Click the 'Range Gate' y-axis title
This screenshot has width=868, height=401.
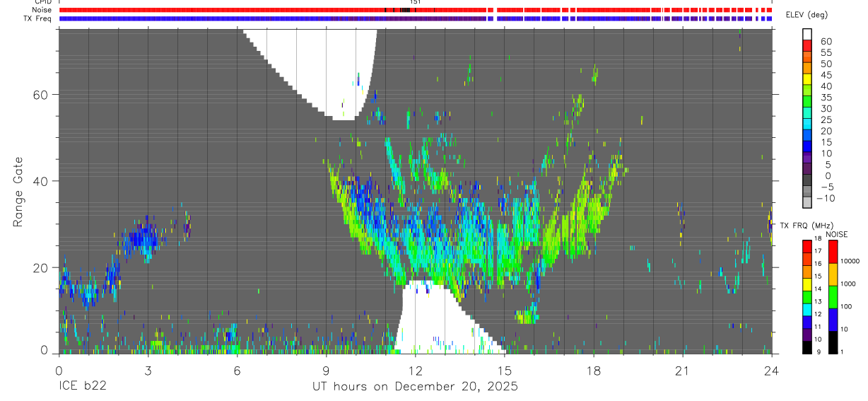(x=19, y=192)
